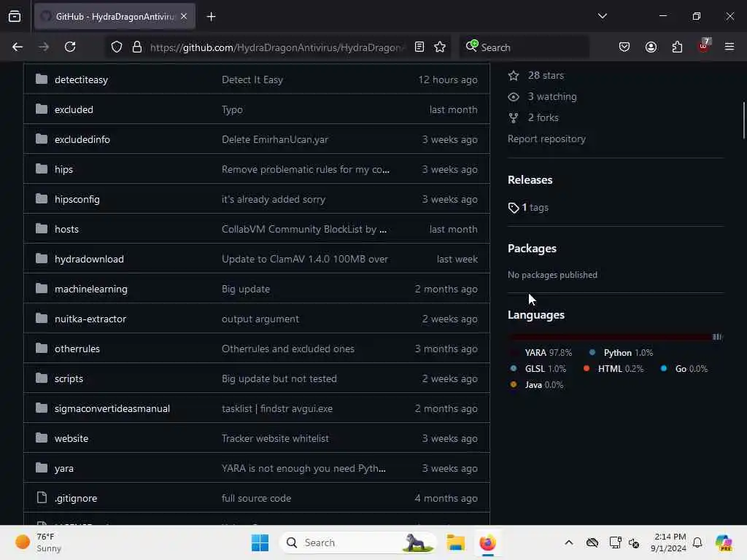Open File Explorer from the taskbar
747x560 pixels.
455,542
